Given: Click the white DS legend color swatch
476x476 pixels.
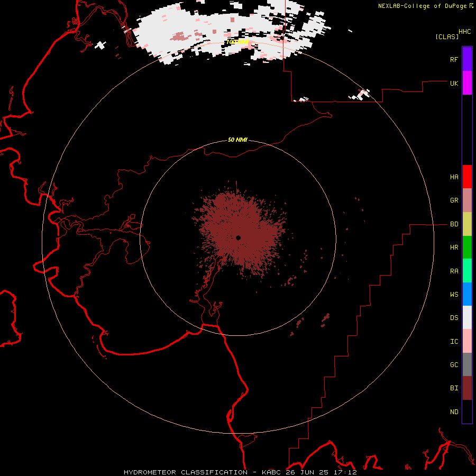Looking at the screenshot, I should (467, 317).
